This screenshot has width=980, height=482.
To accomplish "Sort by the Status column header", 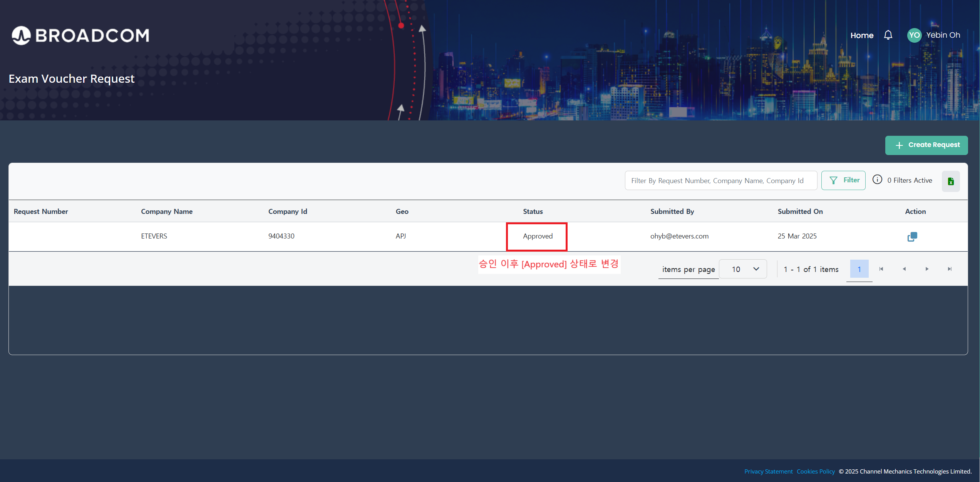I will 533,211.
